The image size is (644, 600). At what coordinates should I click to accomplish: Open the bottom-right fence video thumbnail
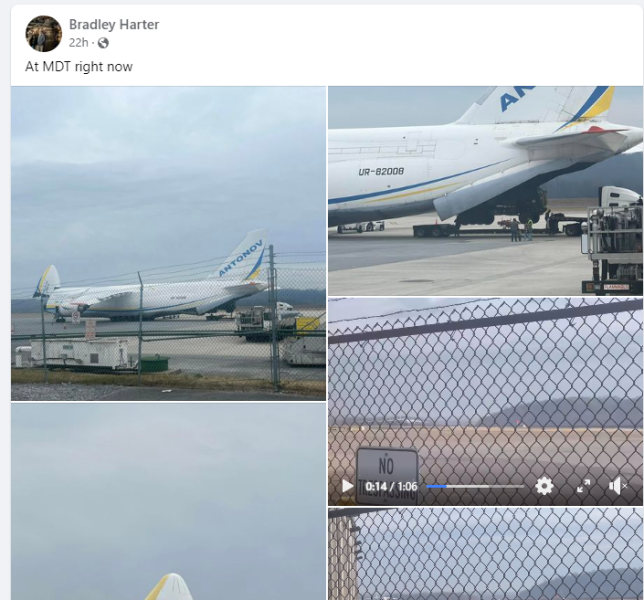point(485,553)
